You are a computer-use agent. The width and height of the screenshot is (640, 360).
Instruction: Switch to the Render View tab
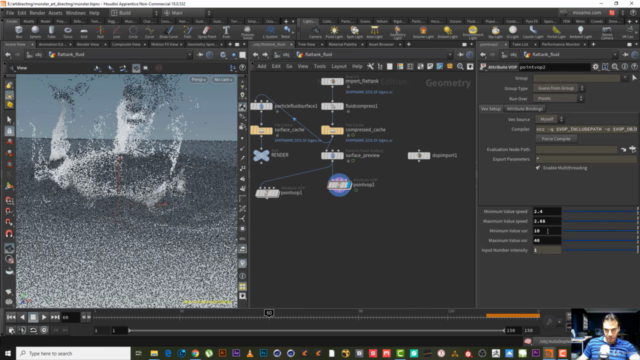point(88,44)
